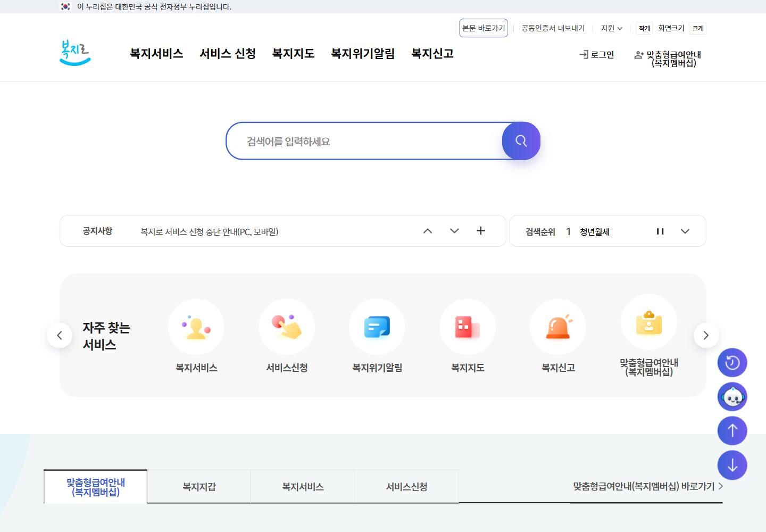The width and height of the screenshot is (766, 532).
Task: Go to page top with up-arrow button
Action: coord(732,431)
